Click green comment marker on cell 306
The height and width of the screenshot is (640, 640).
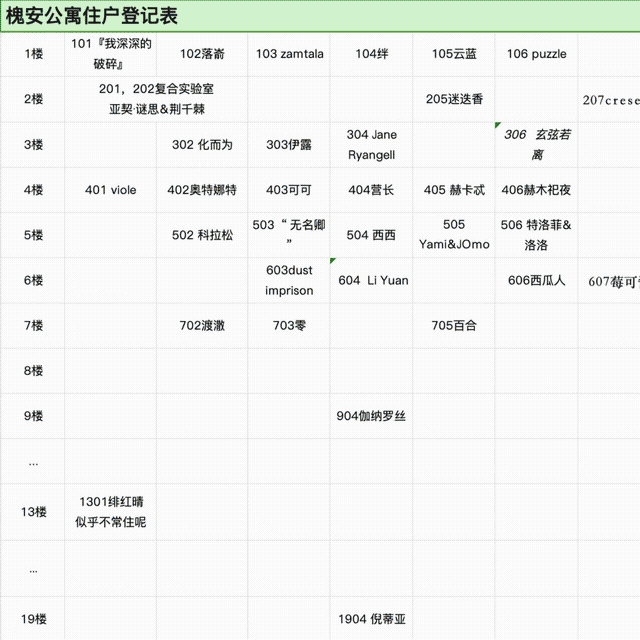497,124
